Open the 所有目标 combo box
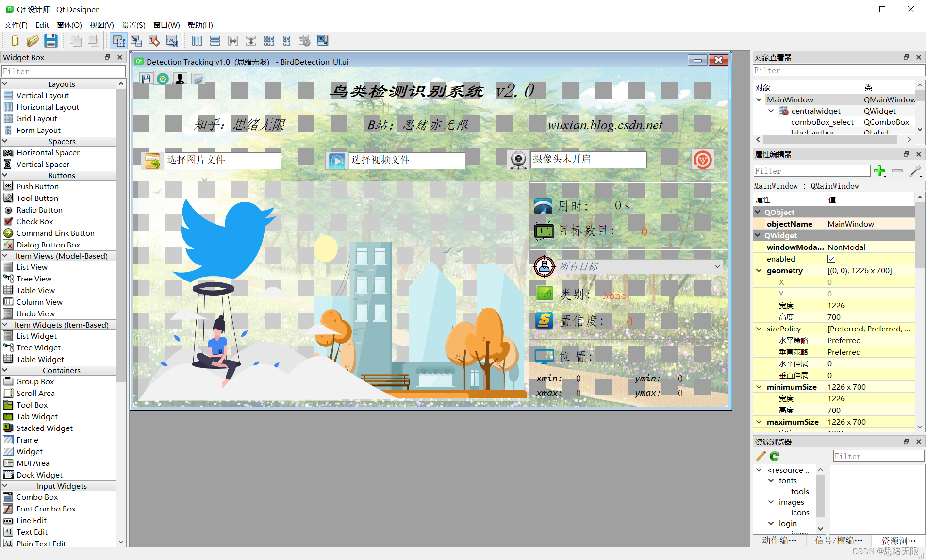The height and width of the screenshot is (560, 926). 639,266
